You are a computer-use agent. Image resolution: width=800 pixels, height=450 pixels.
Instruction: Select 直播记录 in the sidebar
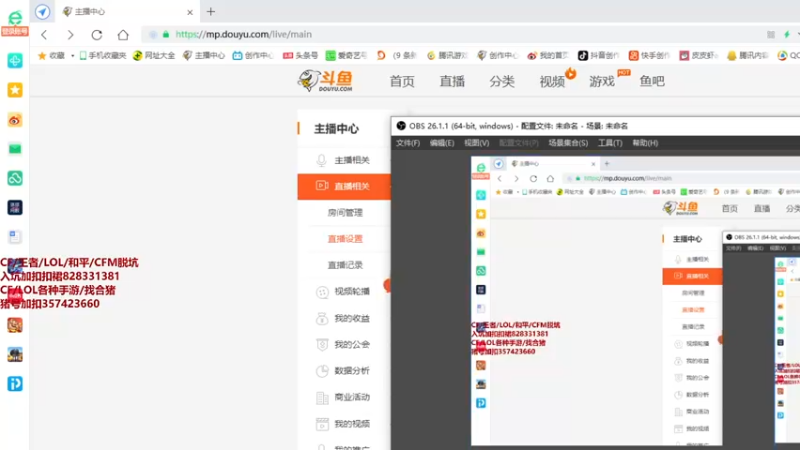point(345,265)
